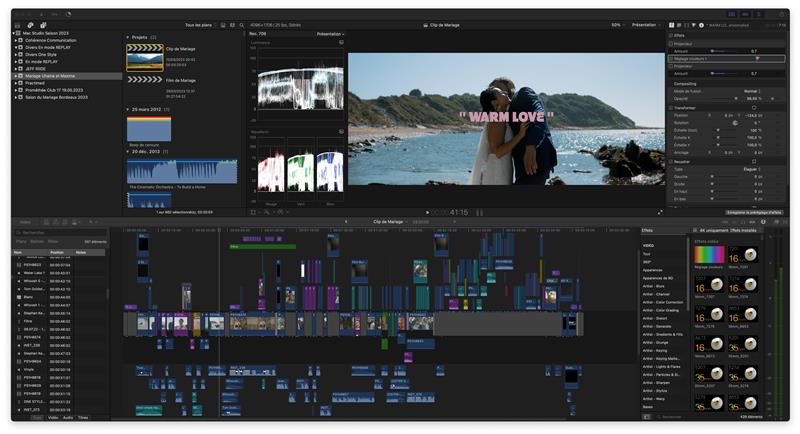Image resolution: width=800 pixels, height=434 pixels.
Task: Open the Recadrer Type dropdown
Action: tap(752, 169)
